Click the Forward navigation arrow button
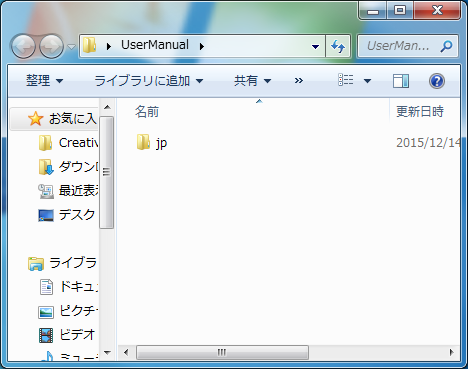This screenshot has width=468, height=369. [x=51, y=46]
